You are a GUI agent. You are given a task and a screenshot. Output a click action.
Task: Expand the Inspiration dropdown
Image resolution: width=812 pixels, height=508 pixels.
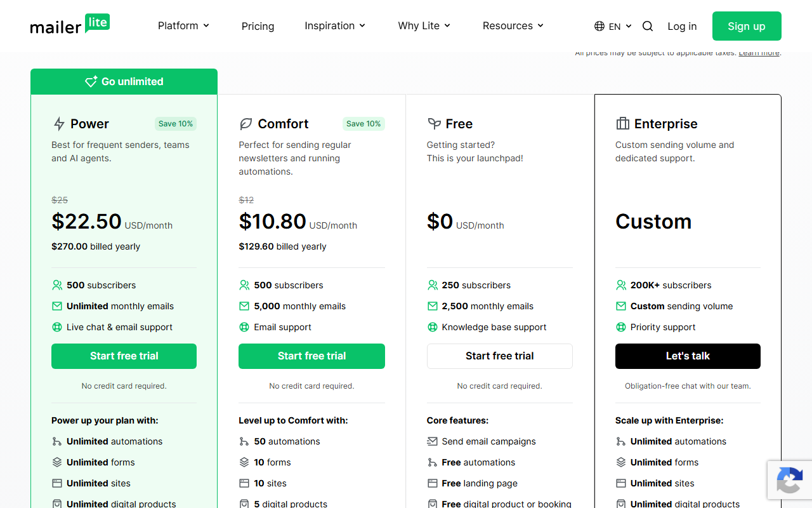coord(335,25)
